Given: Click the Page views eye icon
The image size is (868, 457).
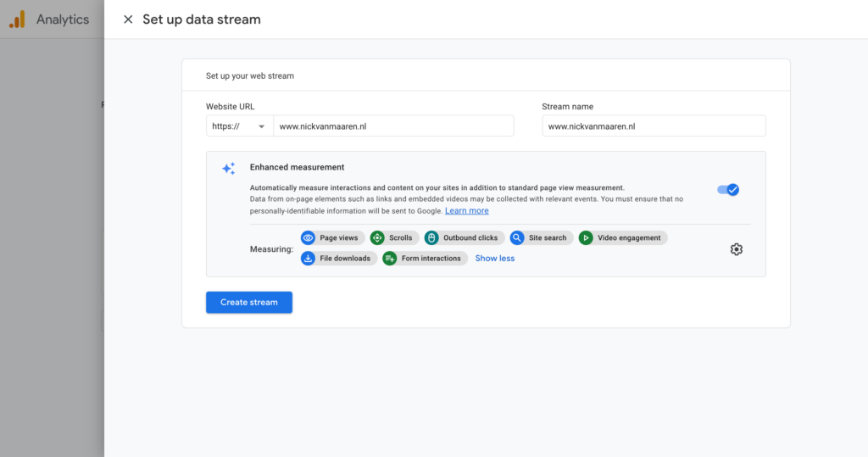Looking at the screenshot, I should (x=309, y=237).
